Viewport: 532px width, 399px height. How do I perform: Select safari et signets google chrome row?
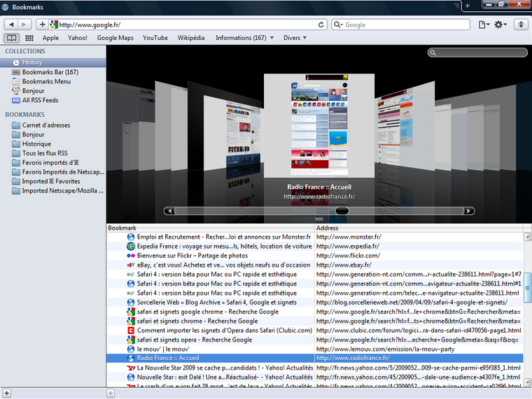click(314, 311)
